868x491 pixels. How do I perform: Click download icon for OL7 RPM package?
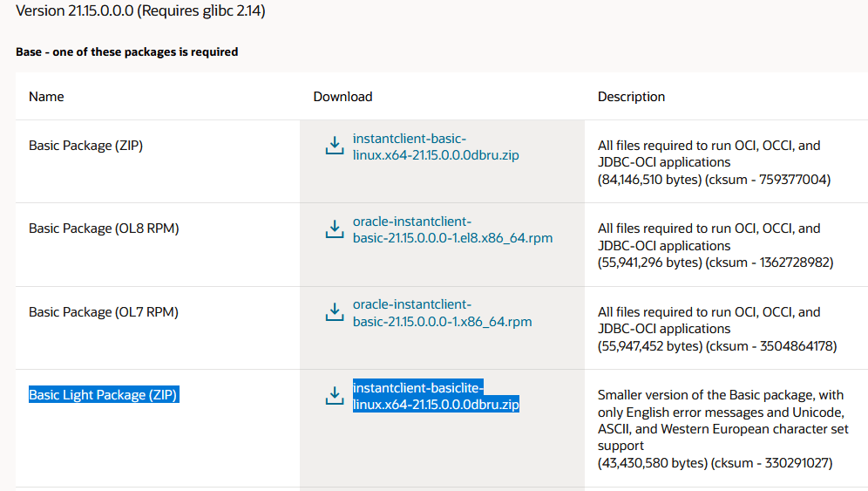coord(335,312)
